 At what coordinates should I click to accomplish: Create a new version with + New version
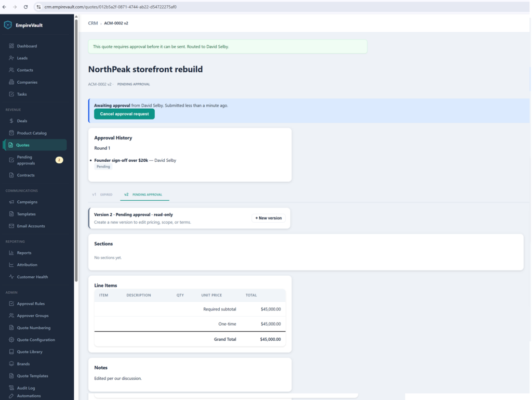[269, 218]
